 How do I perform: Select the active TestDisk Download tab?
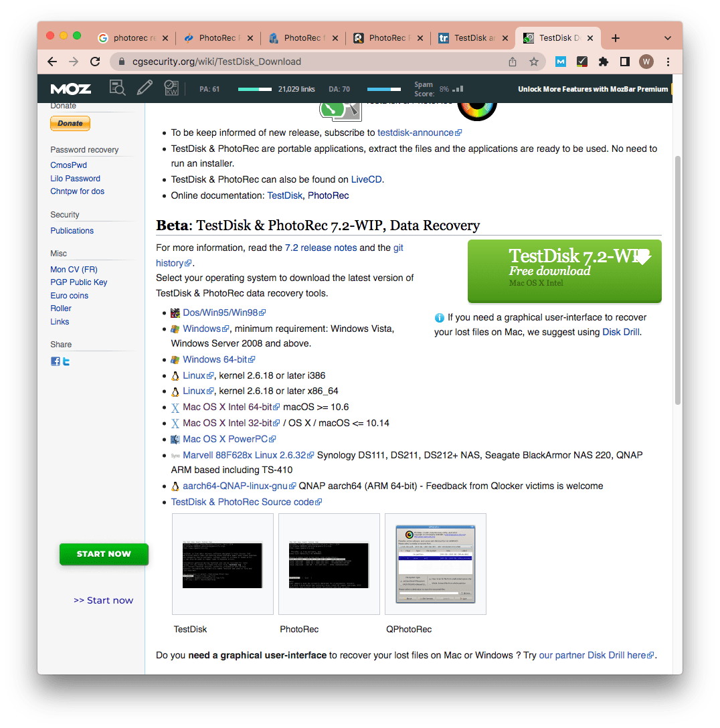(x=559, y=38)
